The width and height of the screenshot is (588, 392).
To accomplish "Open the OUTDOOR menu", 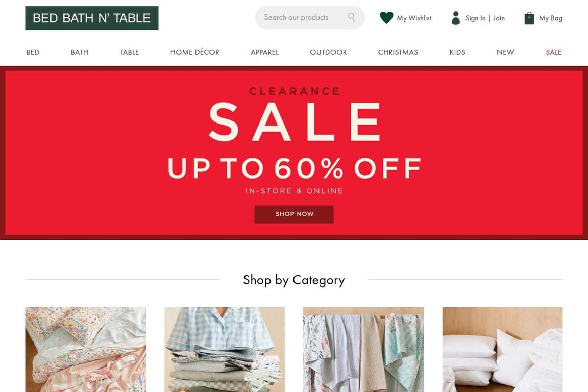I will (x=328, y=52).
